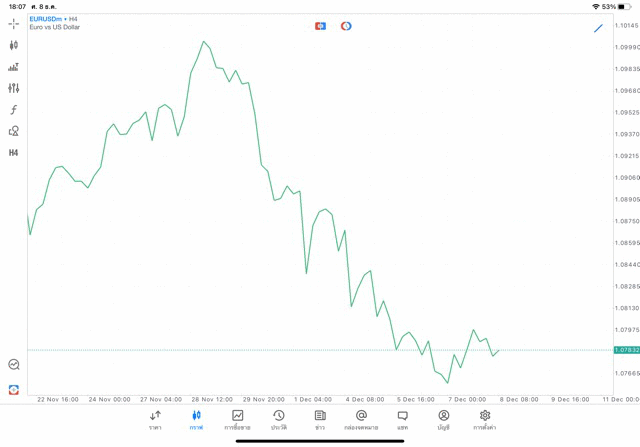640x447 pixels.
Task: Open chart settings sliders icon
Action: pyautogui.click(x=14, y=88)
